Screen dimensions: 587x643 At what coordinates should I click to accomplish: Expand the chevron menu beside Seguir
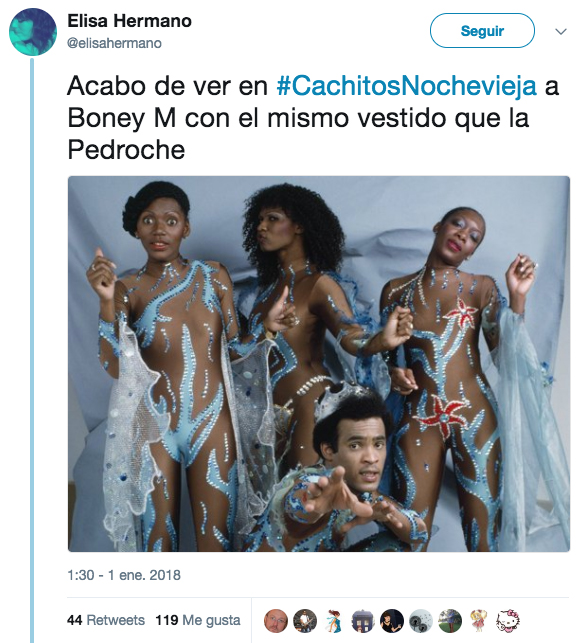(x=561, y=32)
